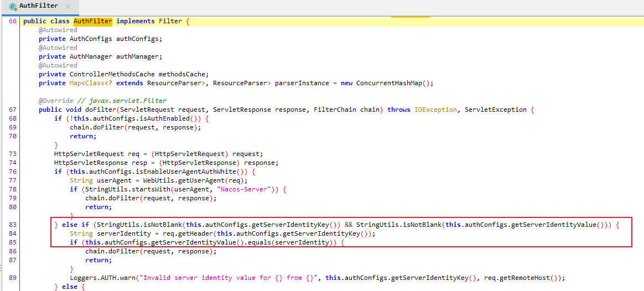Click the @Override annotation
Image resolution: width=644 pixels, height=291 pixels.
point(56,101)
